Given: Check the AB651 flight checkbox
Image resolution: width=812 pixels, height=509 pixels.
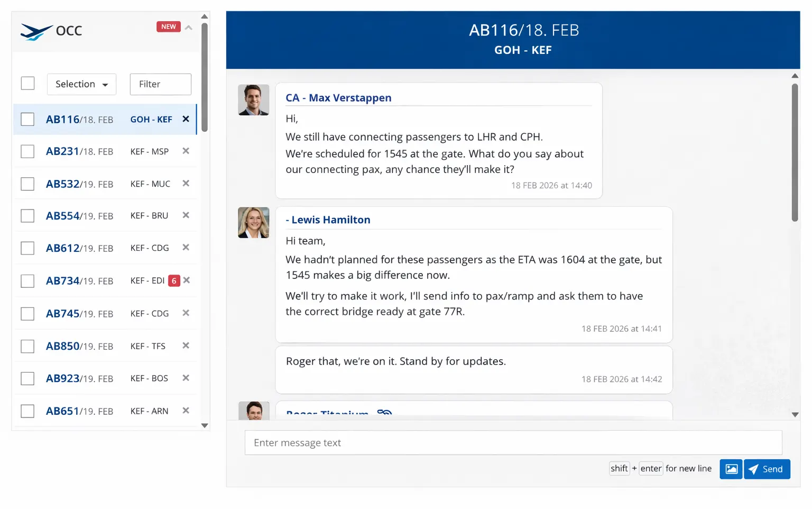Looking at the screenshot, I should tap(27, 411).
